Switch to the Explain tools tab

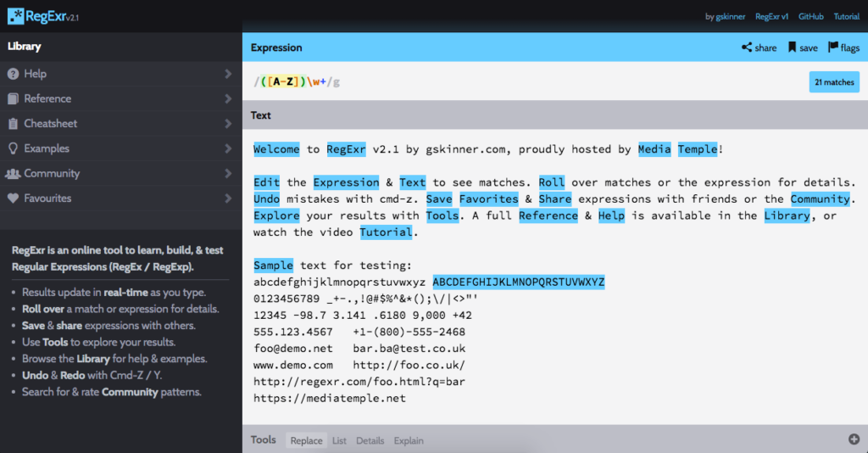point(409,440)
